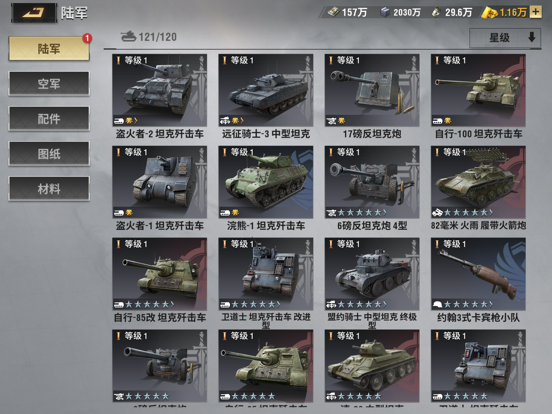Tap the gold bars currency icon
552x414 pixels.
pyautogui.click(x=489, y=13)
